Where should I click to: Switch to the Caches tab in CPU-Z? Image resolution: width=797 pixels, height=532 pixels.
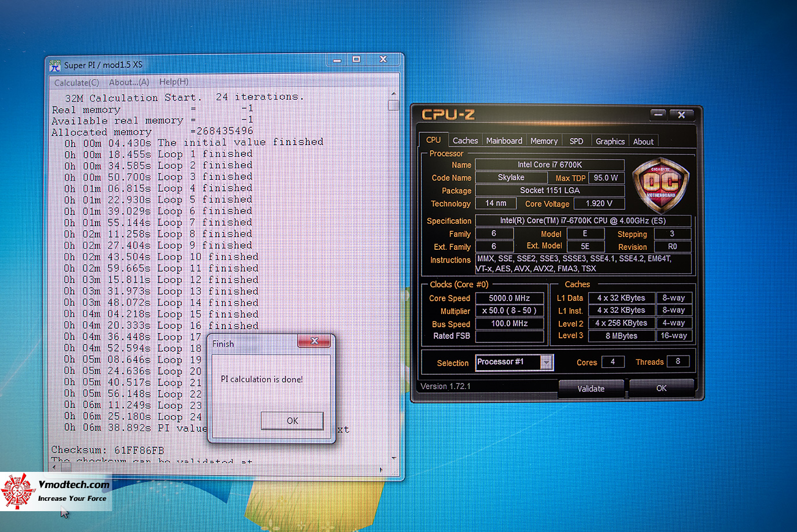465,141
